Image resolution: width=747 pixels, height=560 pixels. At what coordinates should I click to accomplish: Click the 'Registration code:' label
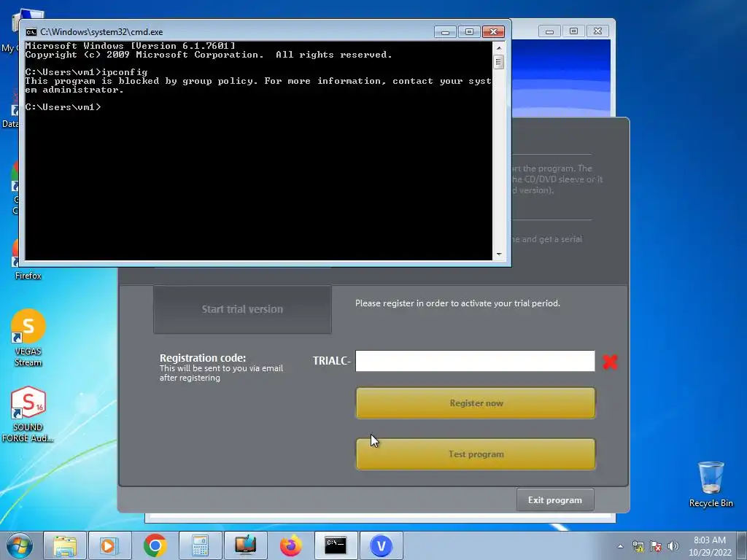pyautogui.click(x=203, y=358)
